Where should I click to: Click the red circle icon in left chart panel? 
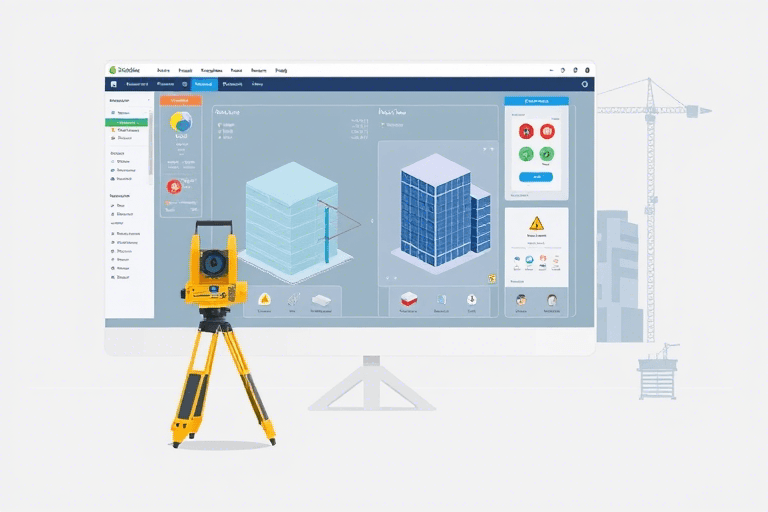click(175, 186)
